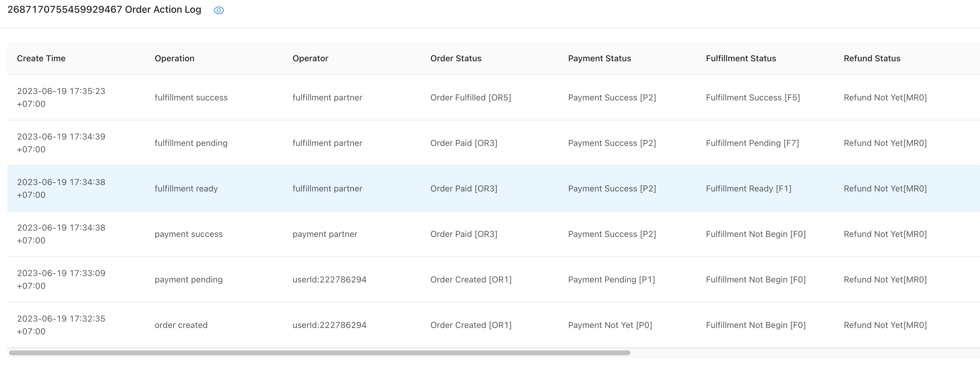Toggle the eye icon beside Order Action Log
The height and width of the screenshot is (375, 980).
pos(219,10)
